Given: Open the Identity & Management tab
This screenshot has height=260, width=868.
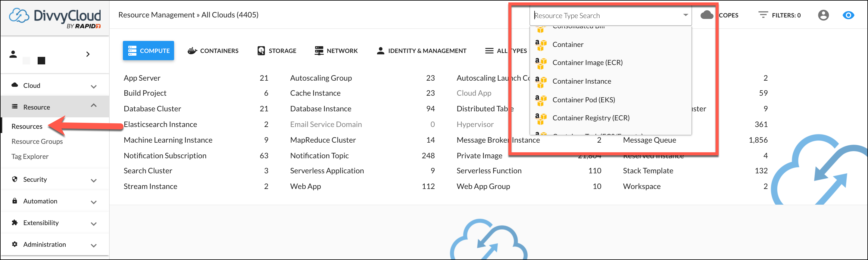Looking at the screenshot, I should (x=421, y=51).
